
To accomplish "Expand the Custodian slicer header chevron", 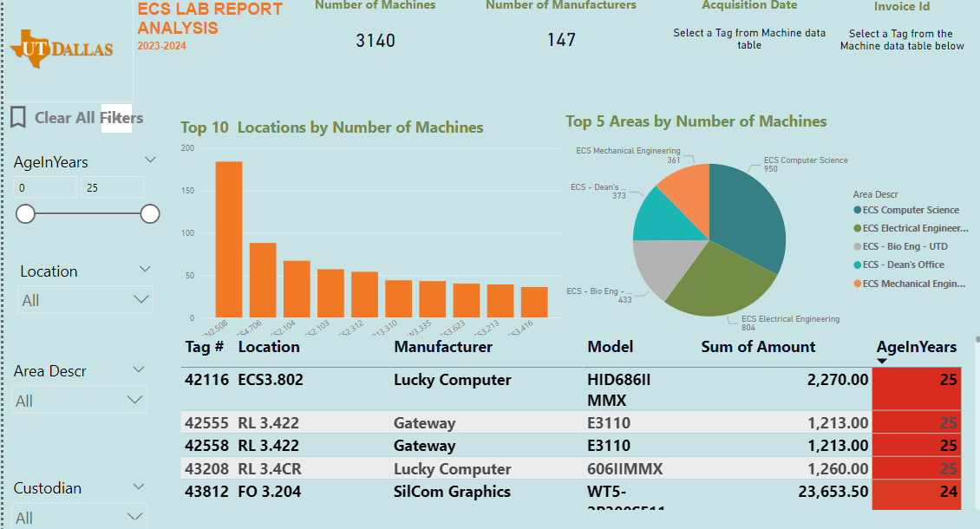I will [139, 487].
